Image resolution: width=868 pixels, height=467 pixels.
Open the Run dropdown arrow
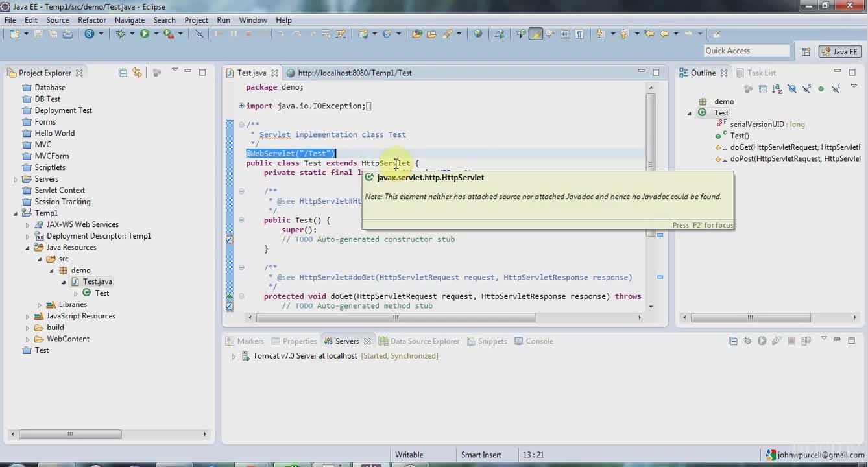point(156,34)
